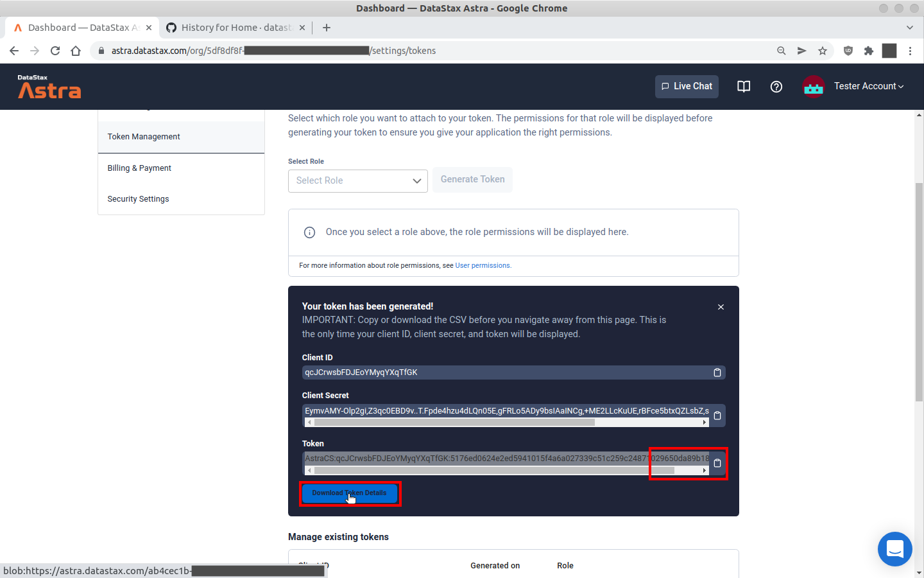
Task: Open the documentation book icon
Action: coord(744,86)
